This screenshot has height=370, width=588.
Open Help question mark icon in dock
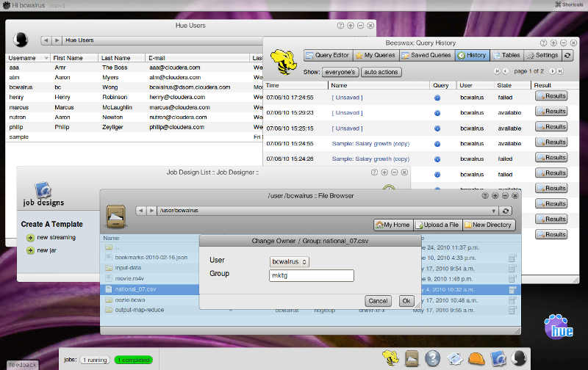[x=433, y=358]
